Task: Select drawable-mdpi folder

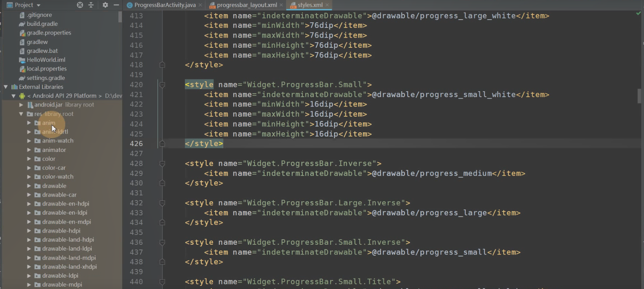Action: tap(62, 285)
